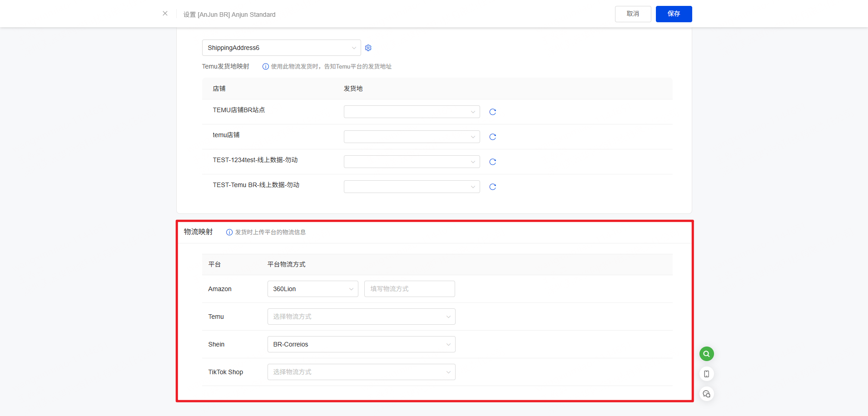Screen dimensions: 868x416
Task: Click the green search floating button
Action: pyautogui.click(x=706, y=354)
